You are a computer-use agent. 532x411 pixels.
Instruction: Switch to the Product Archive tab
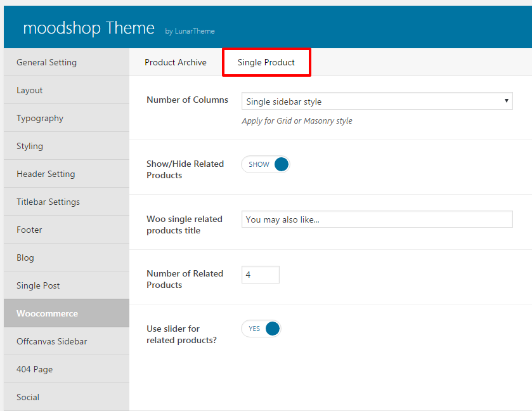point(176,62)
